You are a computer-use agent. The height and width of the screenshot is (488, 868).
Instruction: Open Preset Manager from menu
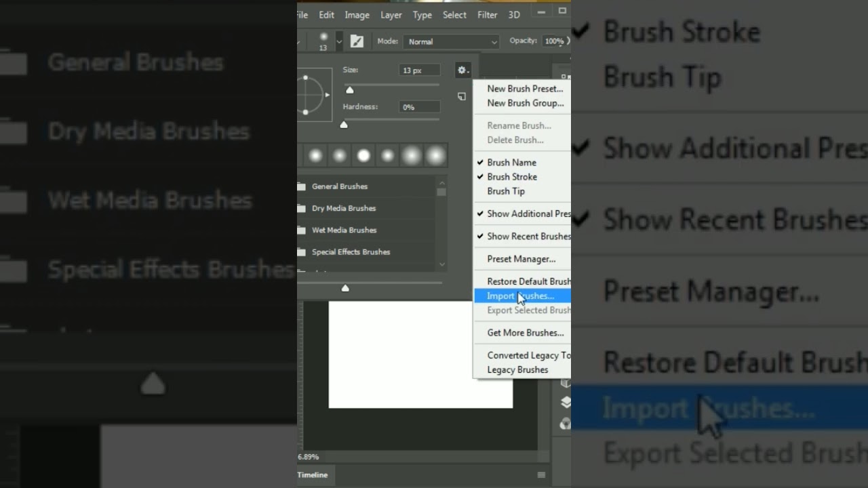point(521,259)
